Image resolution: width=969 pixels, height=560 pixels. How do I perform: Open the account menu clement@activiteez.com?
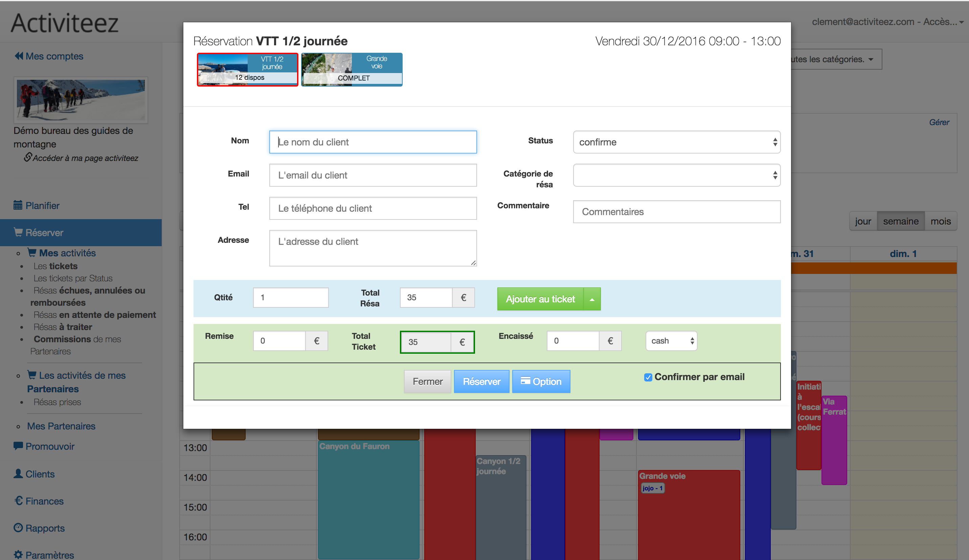887,22
